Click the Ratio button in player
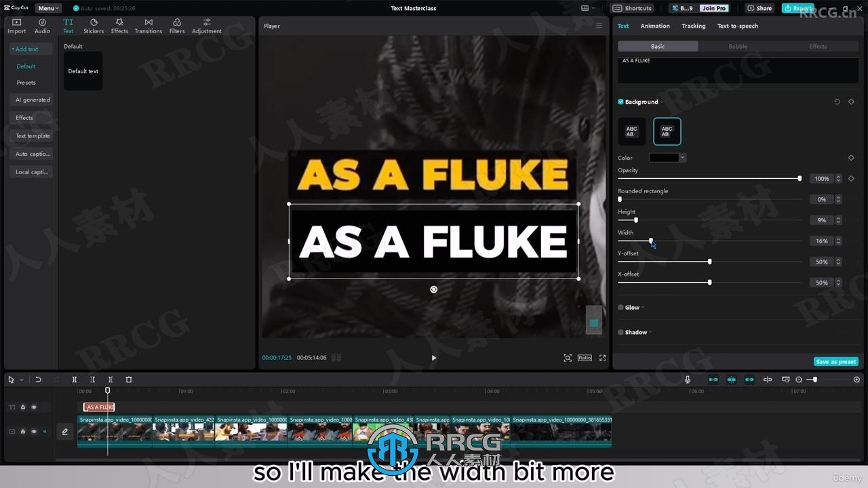The width and height of the screenshot is (868, 488). (585, 358)
